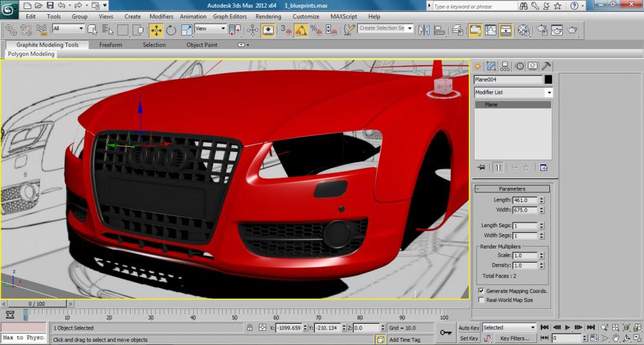Click the Mirror tool icon
The height and width of the screenshot is (345, 644).
tap(424, 30)
